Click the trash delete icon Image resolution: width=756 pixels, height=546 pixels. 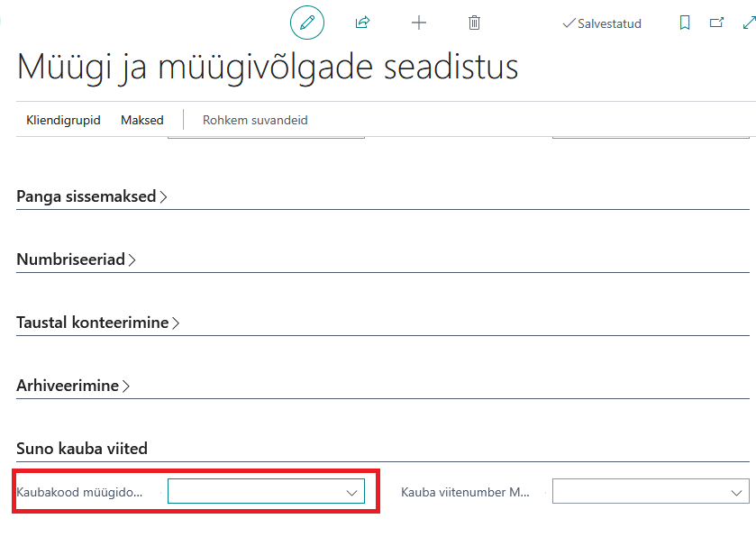[x=475, y=23]
